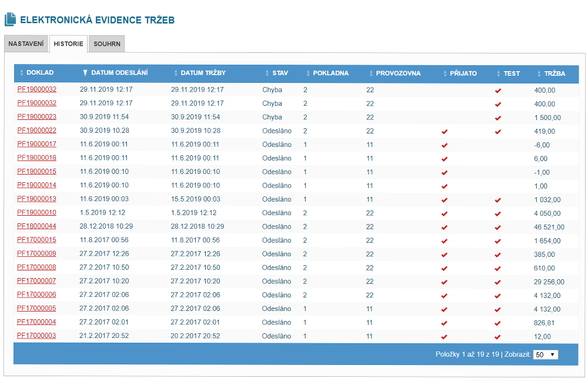588x385 pixels.
Task: Sort by Tržba column arrows
Action: pyautogui.click(x=539, y=73)
